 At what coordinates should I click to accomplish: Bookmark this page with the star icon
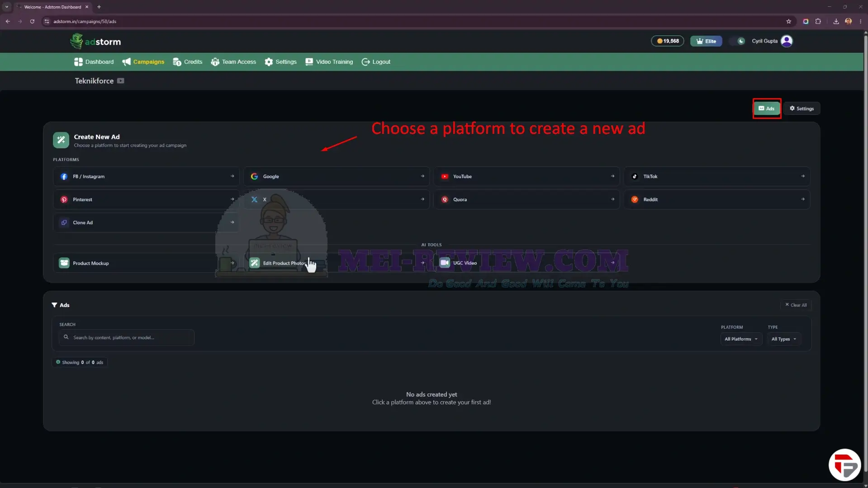tap(788, 21)
